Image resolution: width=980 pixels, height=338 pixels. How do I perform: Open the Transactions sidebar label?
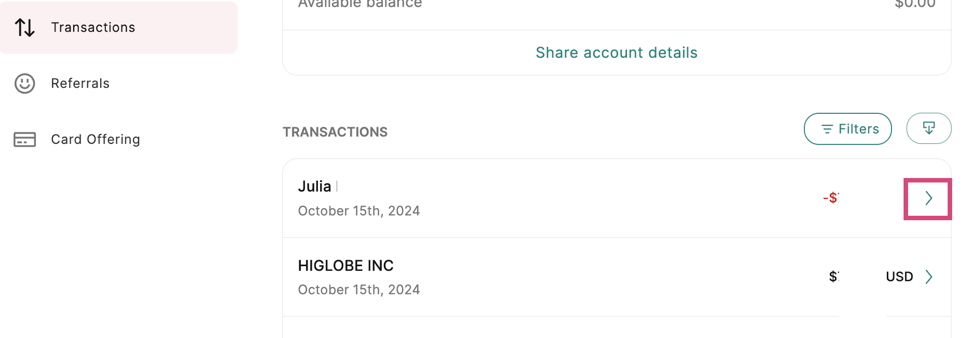coord(93,27)
